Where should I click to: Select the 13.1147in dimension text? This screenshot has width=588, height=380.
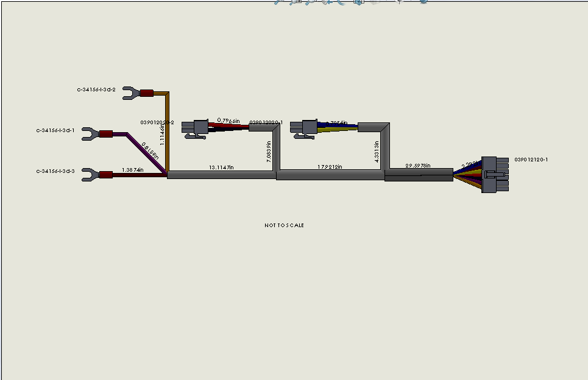pyautogui.click(x=222, y=165)
